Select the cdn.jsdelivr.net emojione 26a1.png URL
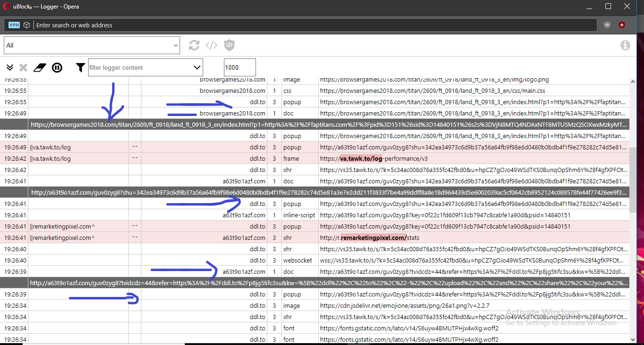644x345 pixels. [473, 305]
